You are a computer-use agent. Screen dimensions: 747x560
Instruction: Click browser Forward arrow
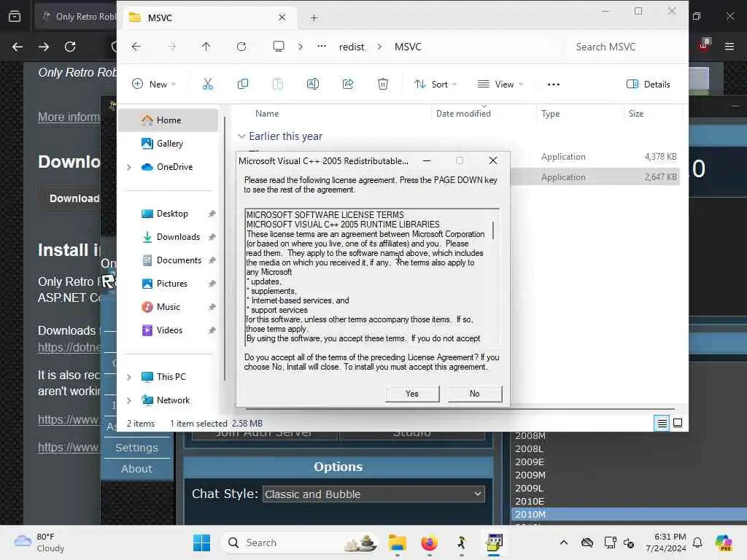43,47
